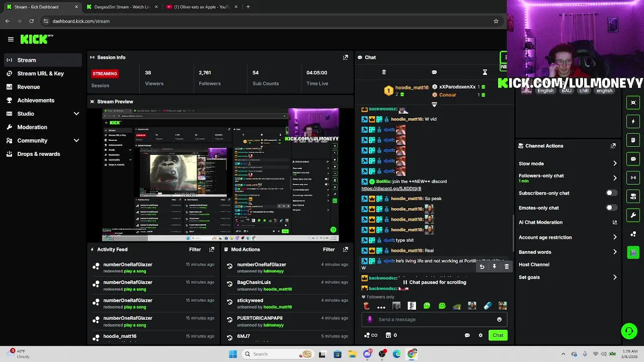Viewport: 644px width, 362px height.
Task: Collapse the chat leaderboard with the stacked-lines arrow
Action: tap(434, 105)
